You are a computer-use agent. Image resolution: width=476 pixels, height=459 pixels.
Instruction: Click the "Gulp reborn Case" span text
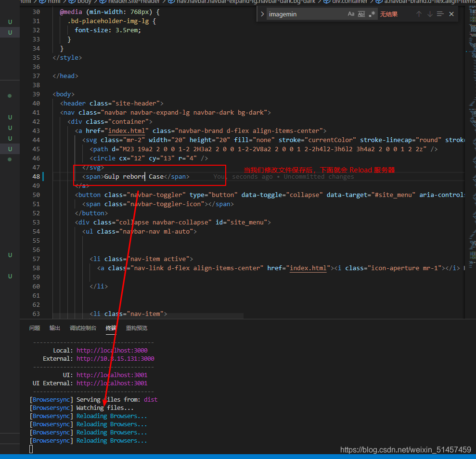click(x=134, y=176)
